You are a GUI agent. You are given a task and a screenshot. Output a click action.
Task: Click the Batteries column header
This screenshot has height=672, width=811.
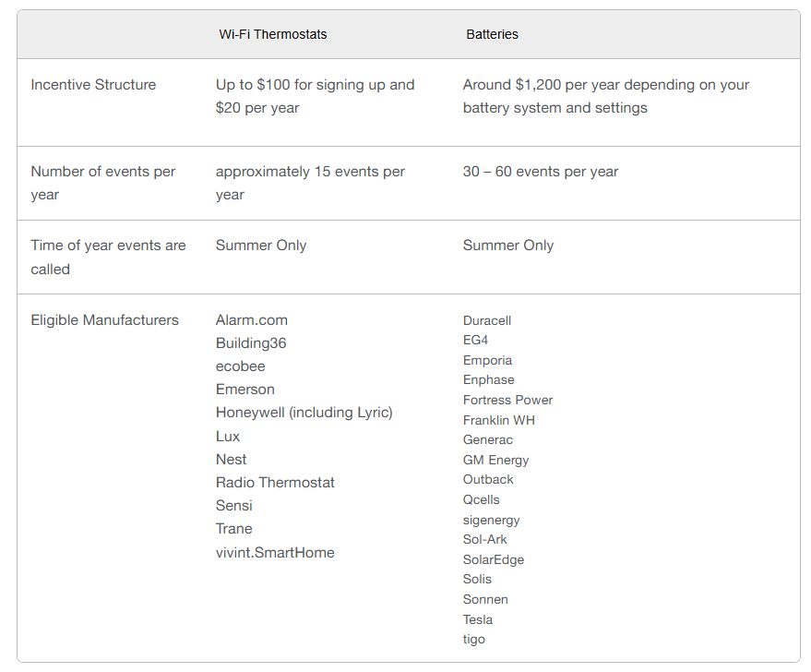[492, 34]
